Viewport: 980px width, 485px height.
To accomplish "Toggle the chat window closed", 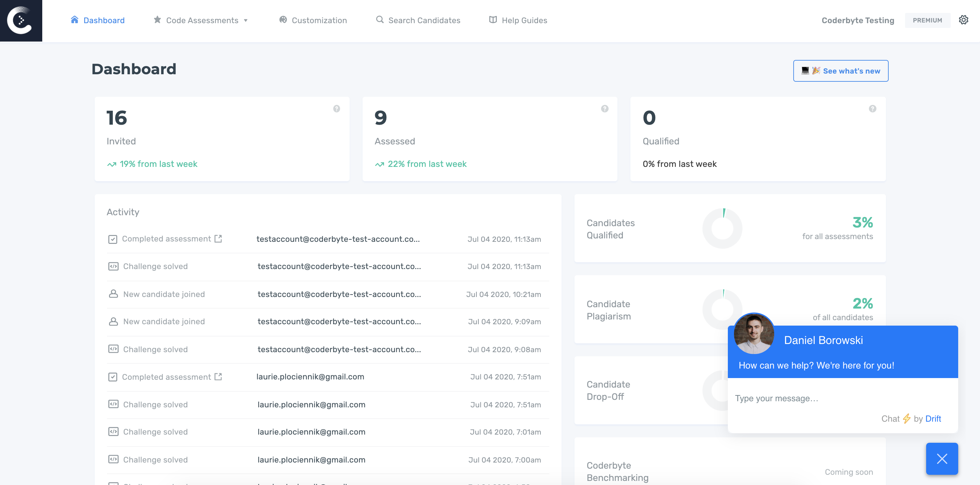I will (943, 459).
